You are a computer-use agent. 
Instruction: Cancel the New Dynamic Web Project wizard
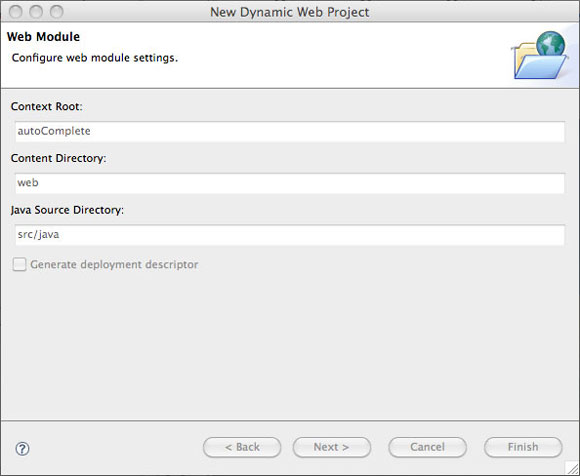(x=428, y=447)
